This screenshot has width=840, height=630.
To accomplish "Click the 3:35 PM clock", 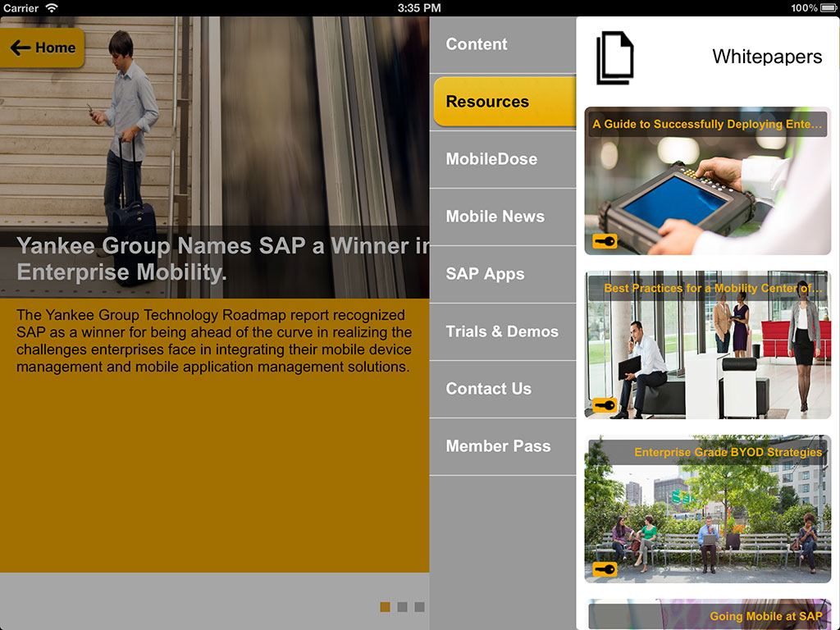I will pos(419,8).
